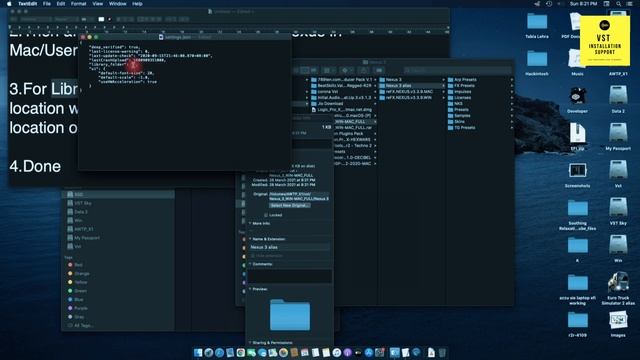Click Select New Original button
This screenshot has height=360, width=640.
tap(289, 205)
